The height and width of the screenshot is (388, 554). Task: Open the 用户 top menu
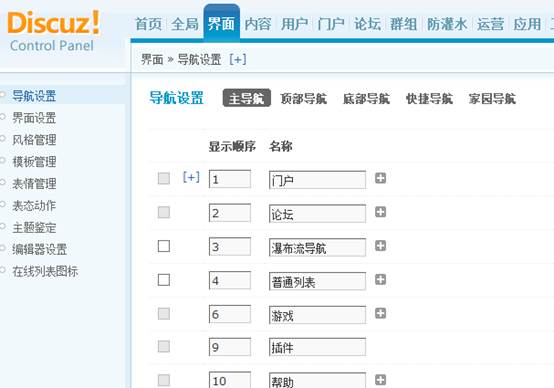(x=295, y=24)
